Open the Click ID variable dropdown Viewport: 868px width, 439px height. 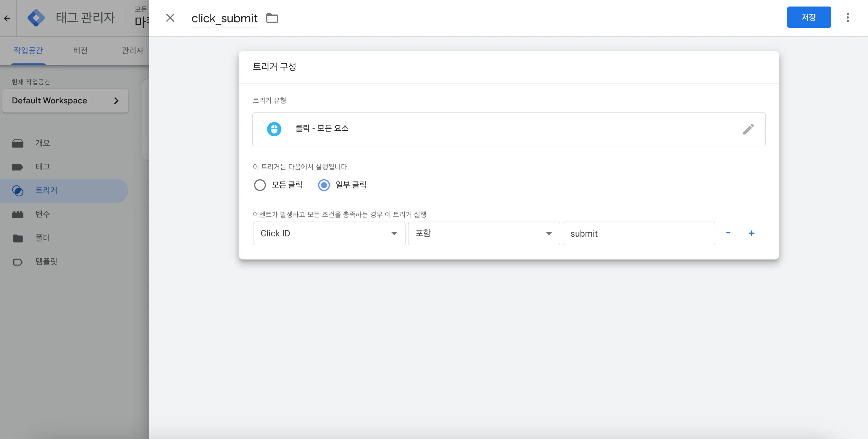[x=329, y=233]
